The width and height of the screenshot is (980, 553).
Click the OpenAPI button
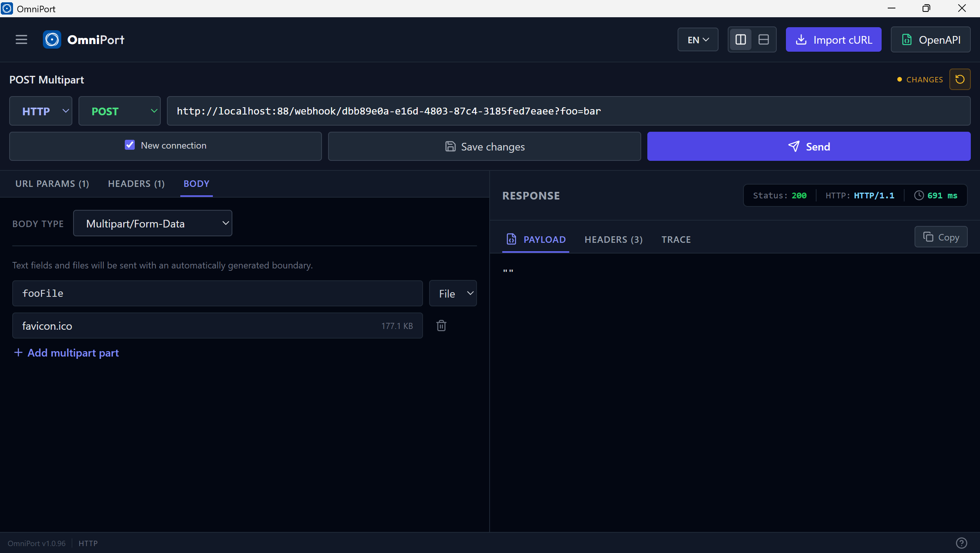click(931, 39)
